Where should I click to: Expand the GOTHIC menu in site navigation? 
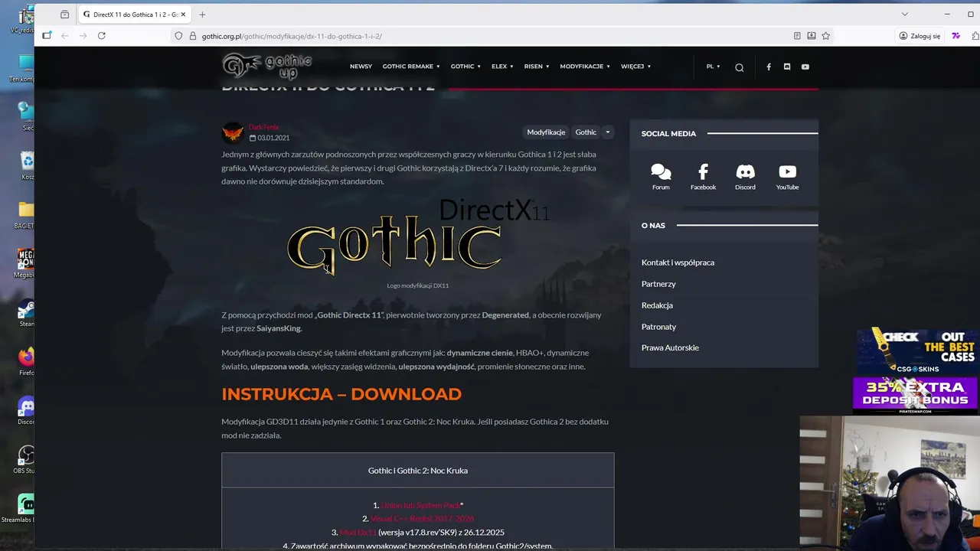coord(465,67)
